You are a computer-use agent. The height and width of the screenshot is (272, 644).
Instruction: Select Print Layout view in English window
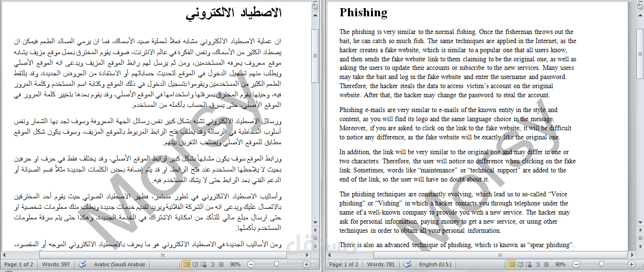point(512,264)
